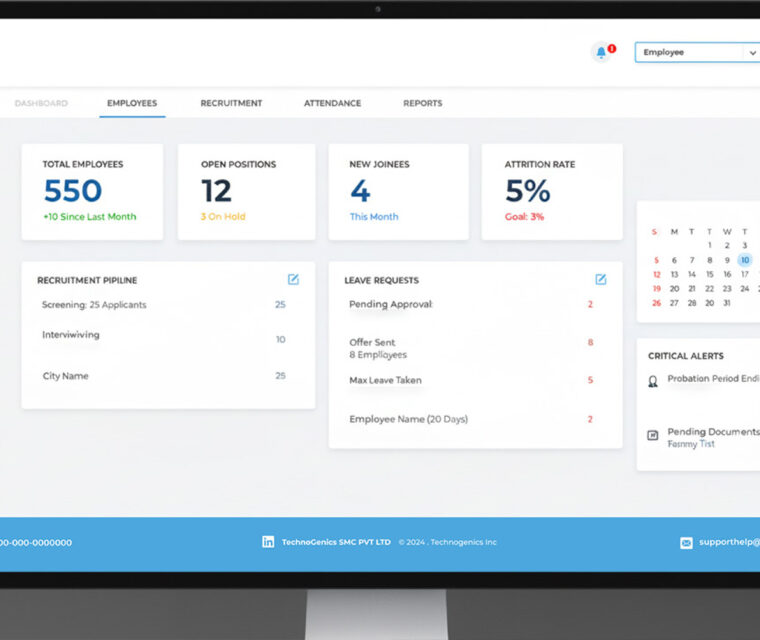Click the Pending Documents alert icon
Viewport: 760px width, 640px height.
tap(653, 435)
